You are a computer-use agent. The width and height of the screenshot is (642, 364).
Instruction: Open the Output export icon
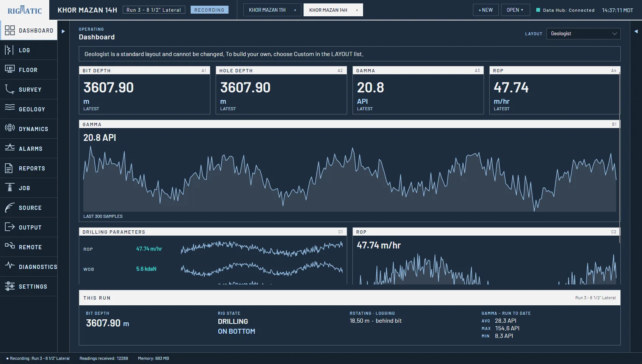pos(10,227)
